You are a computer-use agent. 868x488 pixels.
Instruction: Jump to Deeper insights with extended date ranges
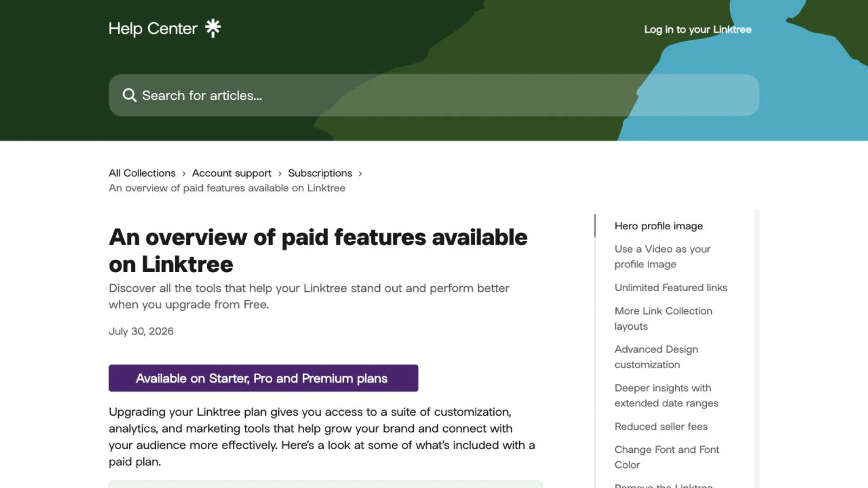tap(666, 395)
